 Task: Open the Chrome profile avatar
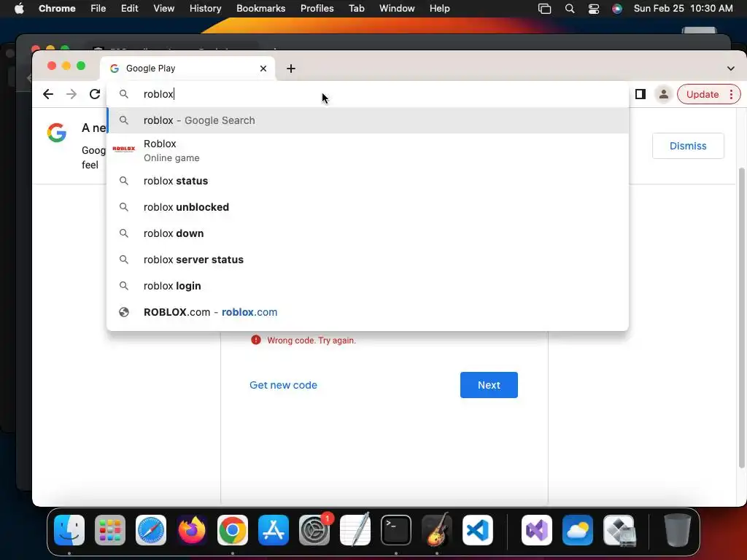(663, 94)
